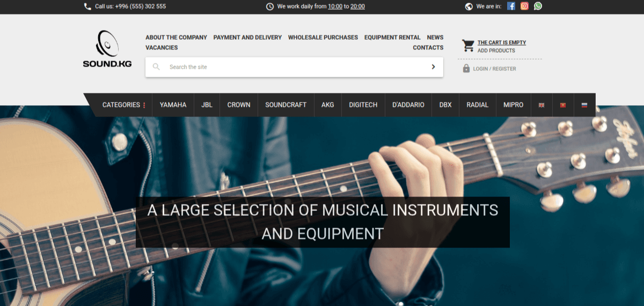The image size is (644, 306).
Task: Open the D'Addario brand tab
Action: click(408, 105)
